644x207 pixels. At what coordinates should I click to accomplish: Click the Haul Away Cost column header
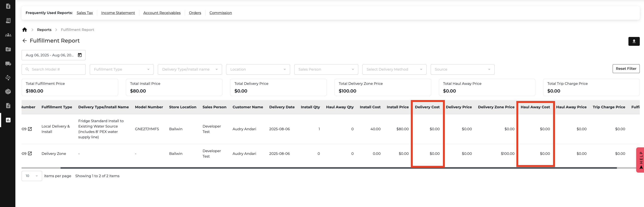(x=535, y=107)
